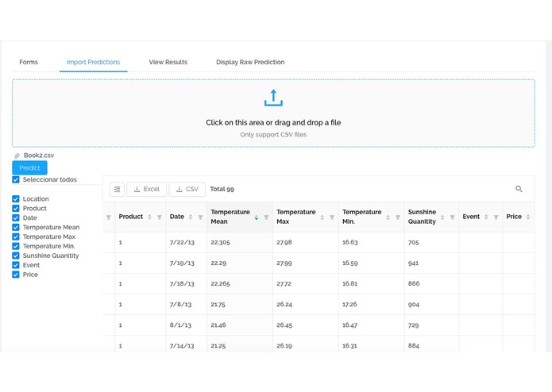This screenshot has height=392, width=552.
Task: Open the View Results tab
Action: (x=168, y=62)
